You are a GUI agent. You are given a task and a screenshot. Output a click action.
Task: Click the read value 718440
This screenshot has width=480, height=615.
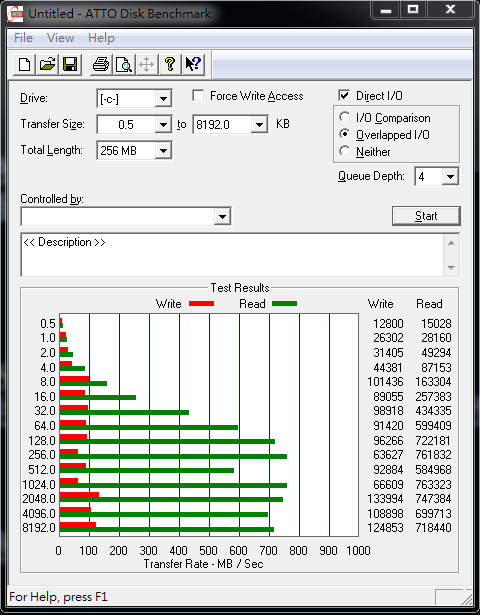click(433, 528)
